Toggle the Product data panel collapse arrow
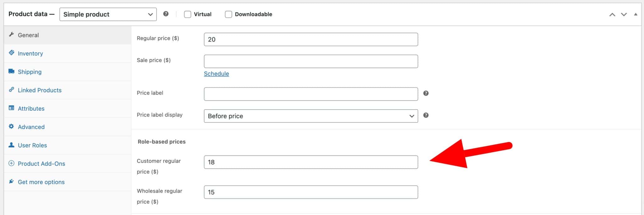644x215 pixels. tap(636, 14)
